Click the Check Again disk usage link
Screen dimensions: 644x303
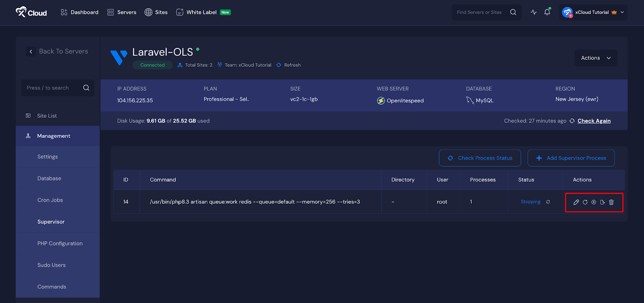point(594,121)
